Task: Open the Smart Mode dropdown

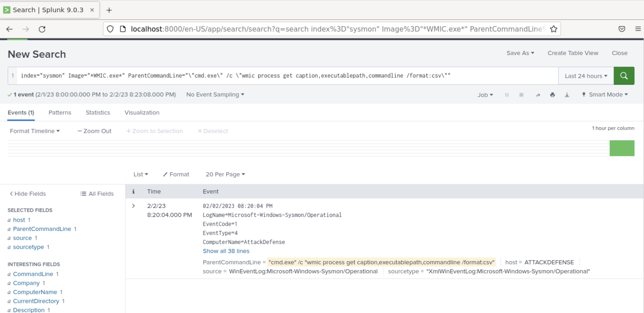Action: 605,94
